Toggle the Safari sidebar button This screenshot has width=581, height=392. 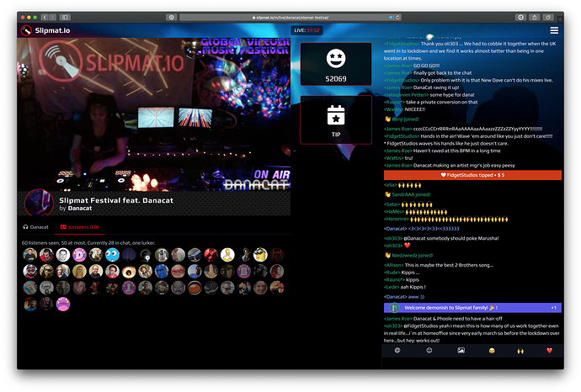pyautogui.click(x=65, y=17)
